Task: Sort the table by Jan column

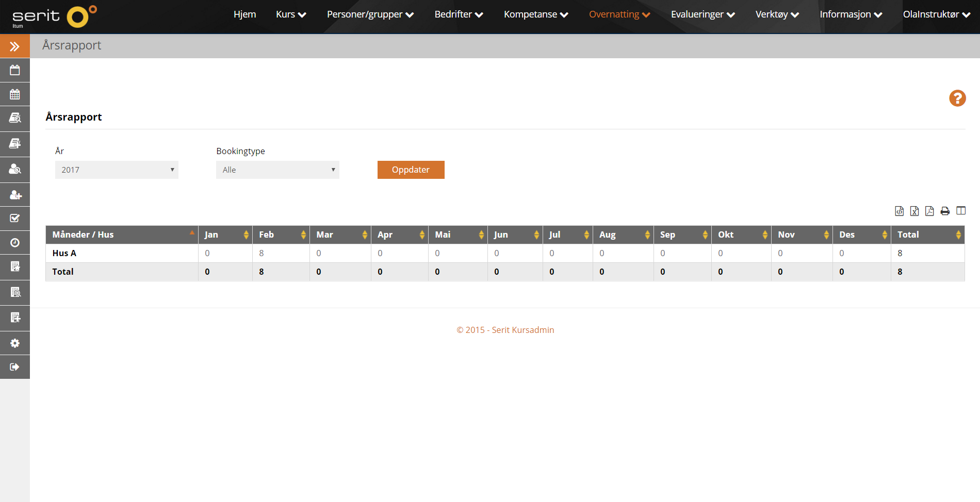Action: pos(225,235)
